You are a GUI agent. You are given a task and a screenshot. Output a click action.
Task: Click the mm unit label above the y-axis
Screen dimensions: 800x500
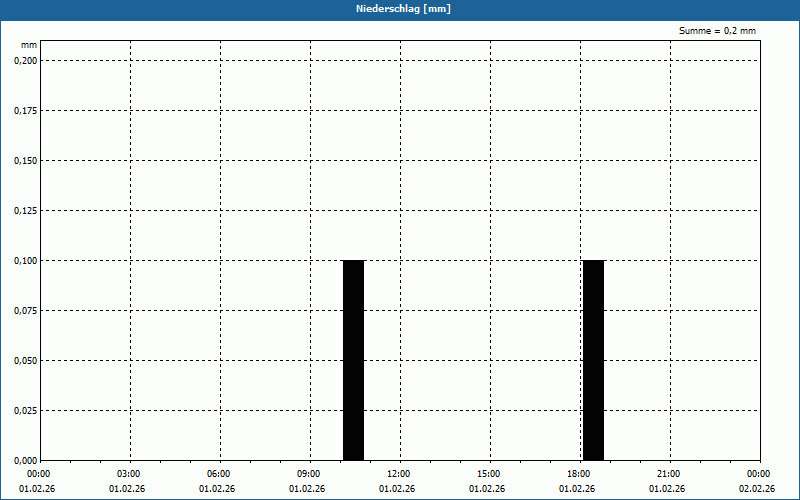tap(29, 45)
